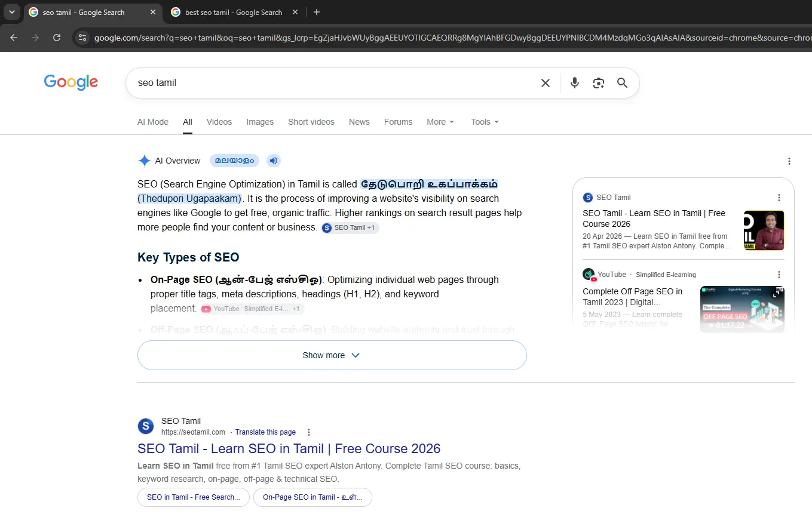
Task: Click SEO Tamil favicon in search result
Action: point(146,426)
